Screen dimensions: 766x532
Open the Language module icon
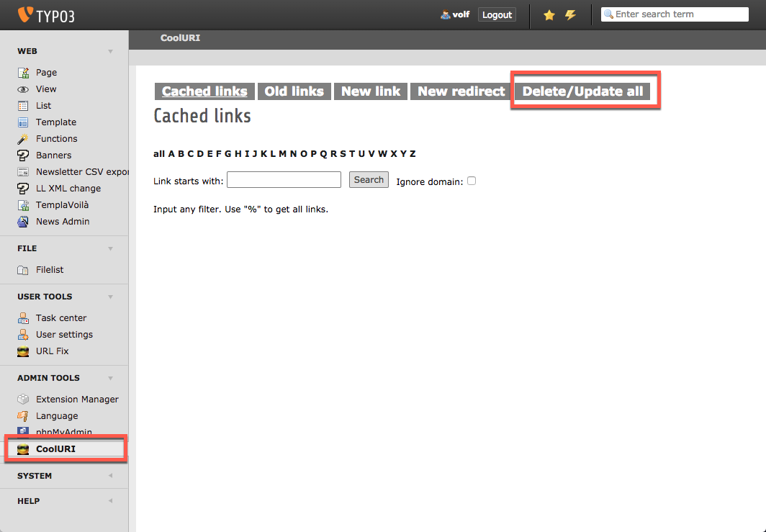(23, 415)
